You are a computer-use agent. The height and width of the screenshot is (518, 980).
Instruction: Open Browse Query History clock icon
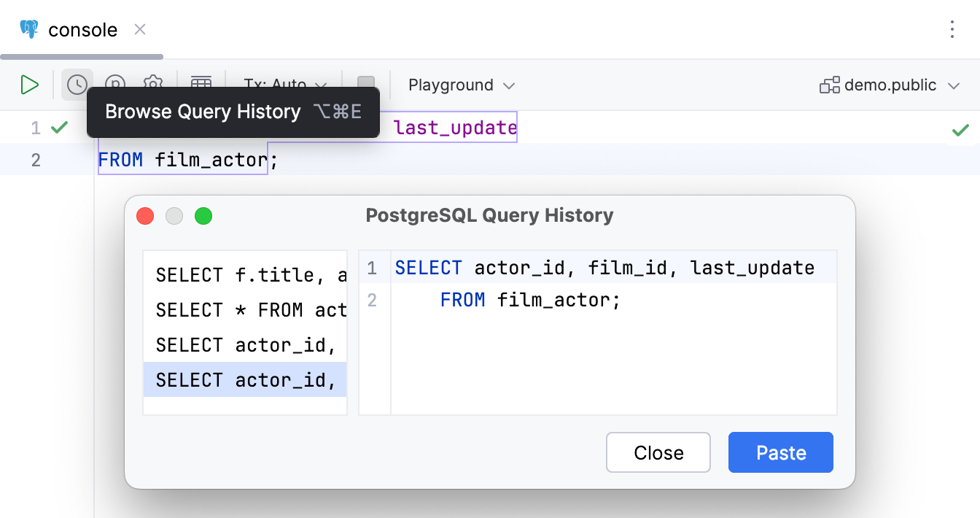pos(77,85)
